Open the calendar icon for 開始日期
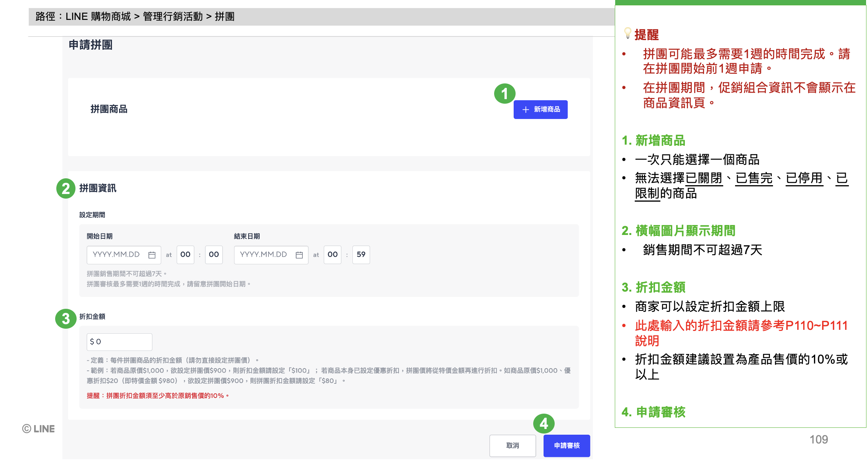The width and height of the screenshot is (868, 463). [x=152, y=255]
